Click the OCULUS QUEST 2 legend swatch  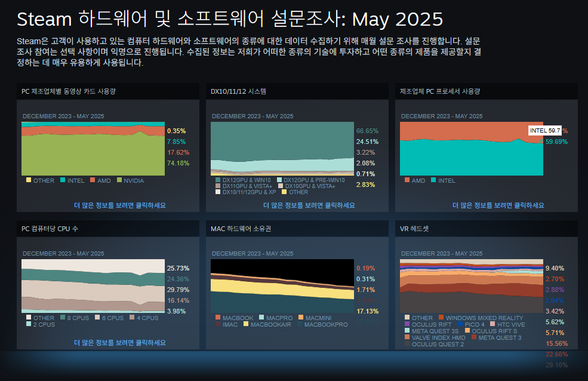(x=407, y=343)
